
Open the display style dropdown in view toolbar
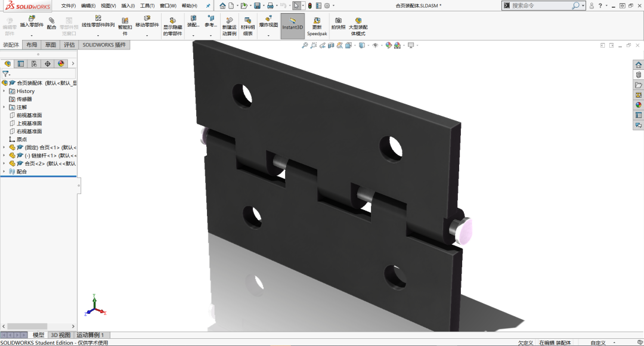pyautogui.click(x=367, y=46)
